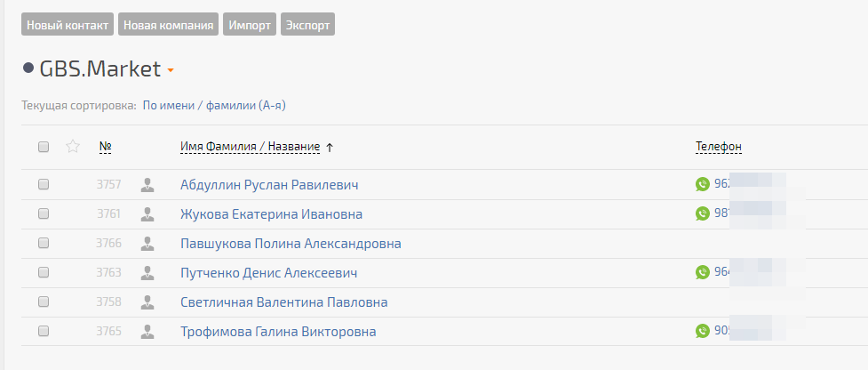Viewport: 868px width, 370px height.
Task: Click person icon beside Павшукова Полина
Action: point(147,244)
